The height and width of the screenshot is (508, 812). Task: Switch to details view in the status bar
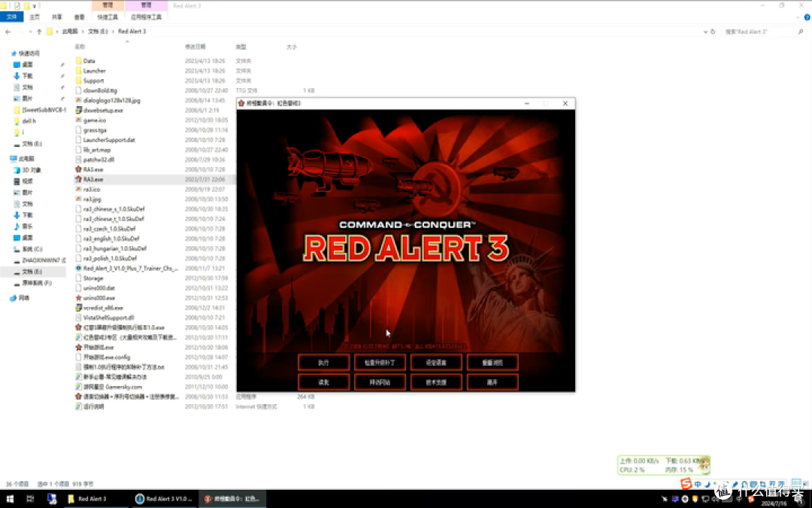pyautogui.click(x=796, y=483)
